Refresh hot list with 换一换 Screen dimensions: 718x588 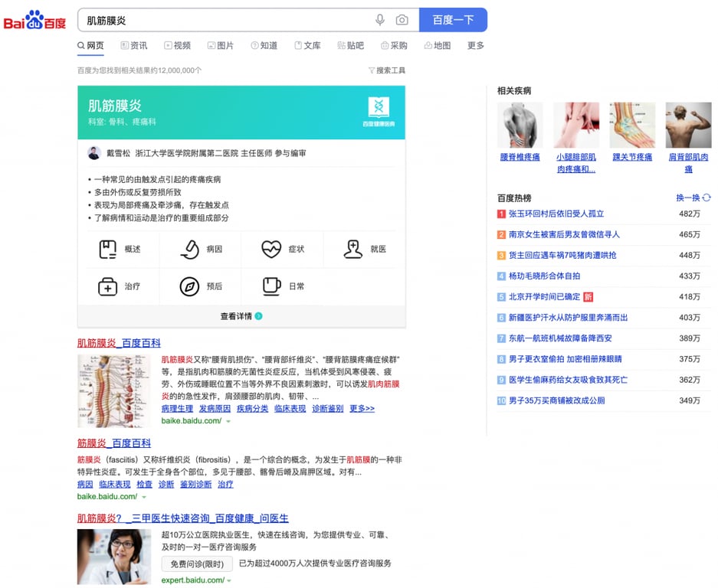(x=693, y=198)
